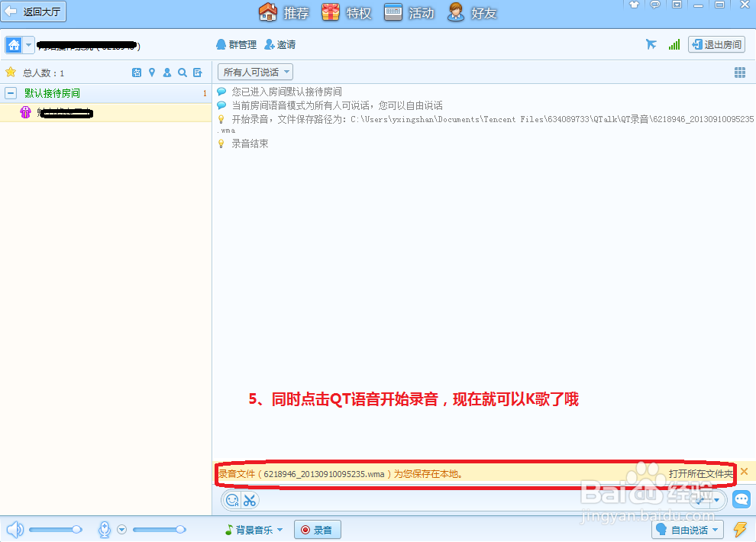Click the signal strength bars indicator
The height and width of the screenshot is (542, 756).
[x=674, y=44]
